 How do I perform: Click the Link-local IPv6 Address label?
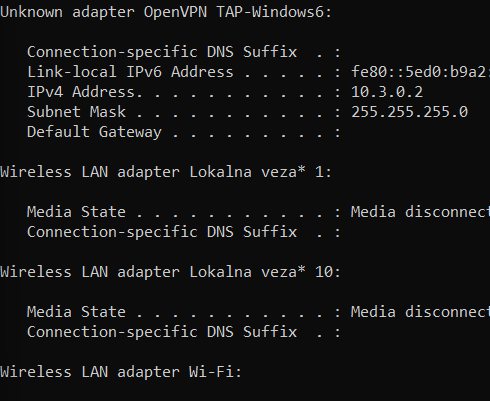click(130, 72)
